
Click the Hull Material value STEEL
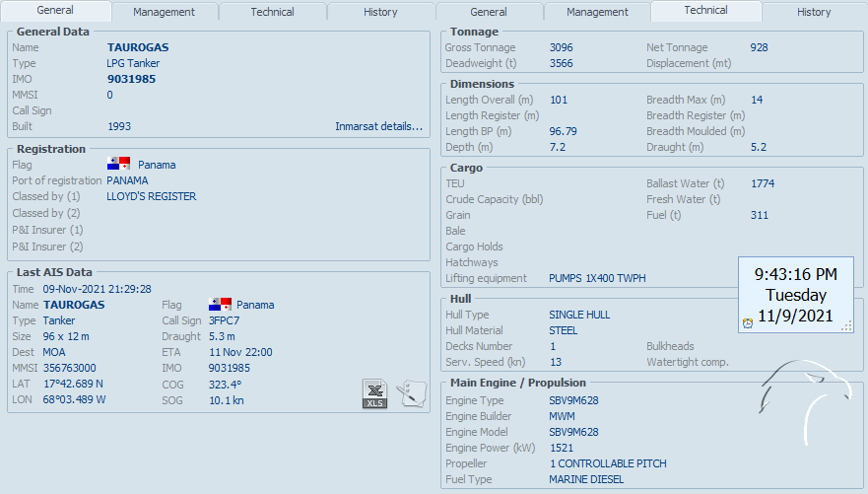(563, 330)
